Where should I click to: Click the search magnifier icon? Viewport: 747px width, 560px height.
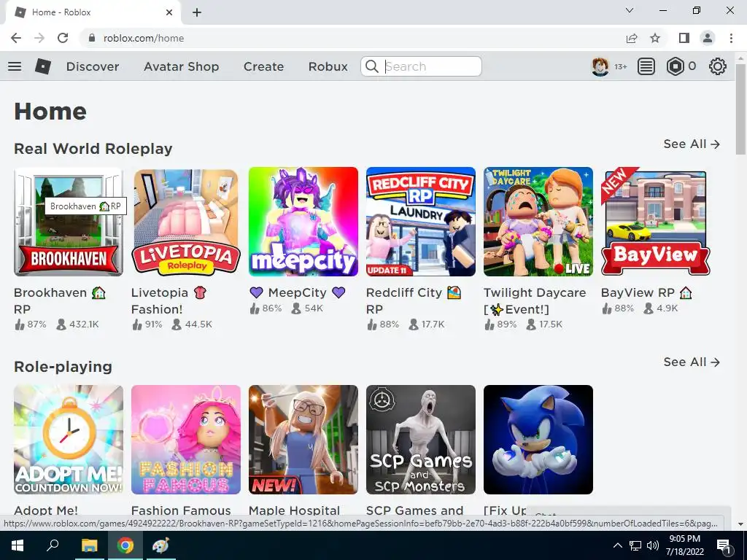pyautogui.click(x=371, y=66)
